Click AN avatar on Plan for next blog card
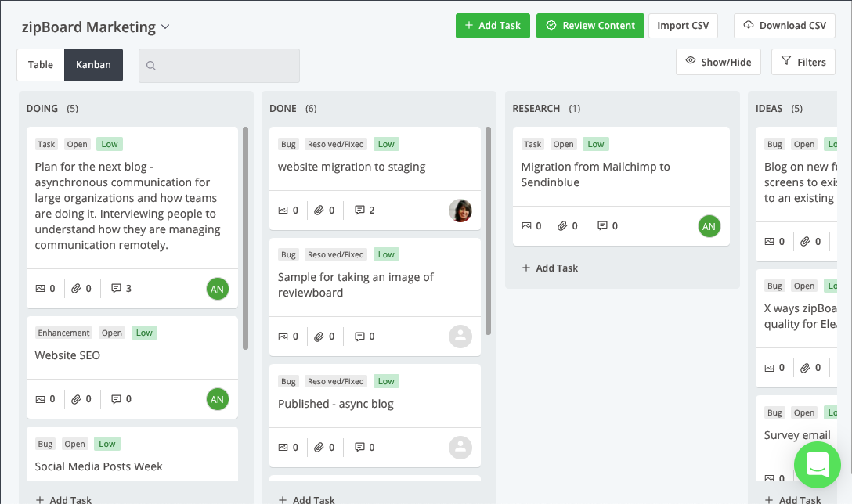Screen dimensions: 852x504 (x=218, y=289)
